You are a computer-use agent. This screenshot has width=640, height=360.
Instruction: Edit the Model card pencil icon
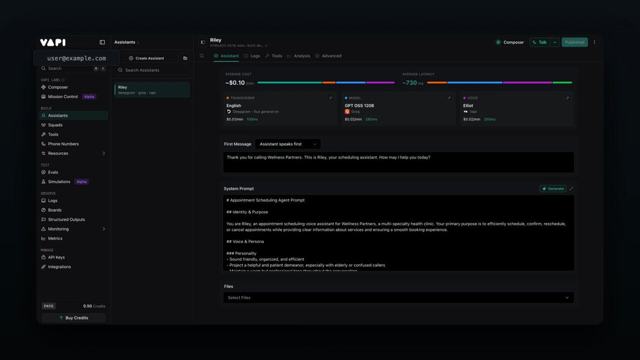pos(449,98)
